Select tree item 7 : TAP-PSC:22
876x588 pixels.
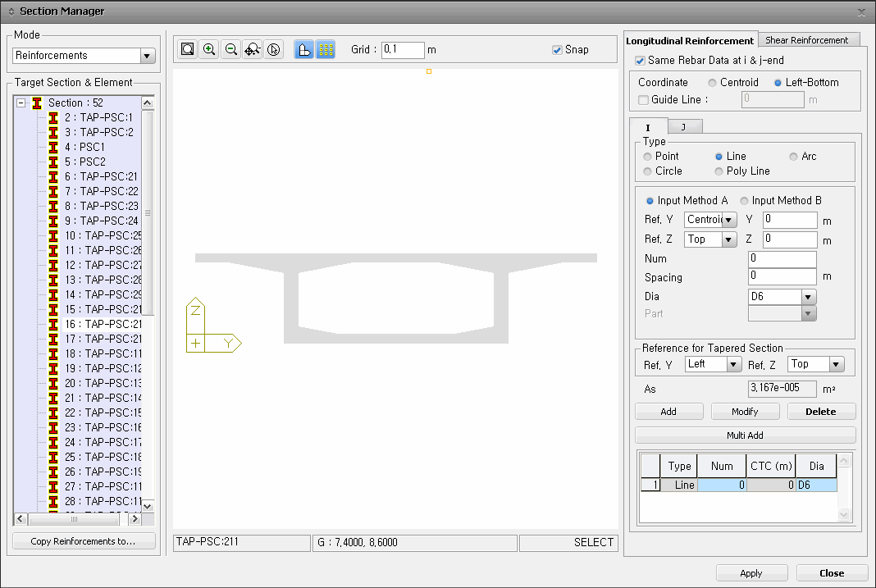point(101,192)
